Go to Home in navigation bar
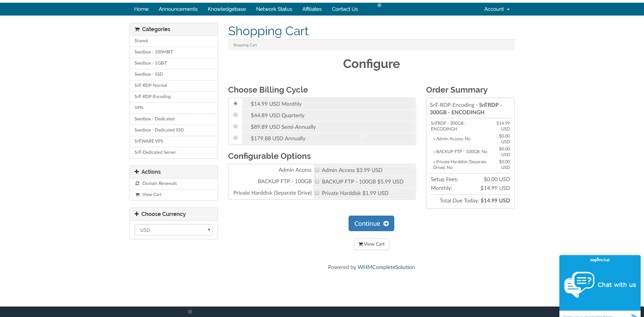Viewport: 644px width, 317px height. [141, 9]
